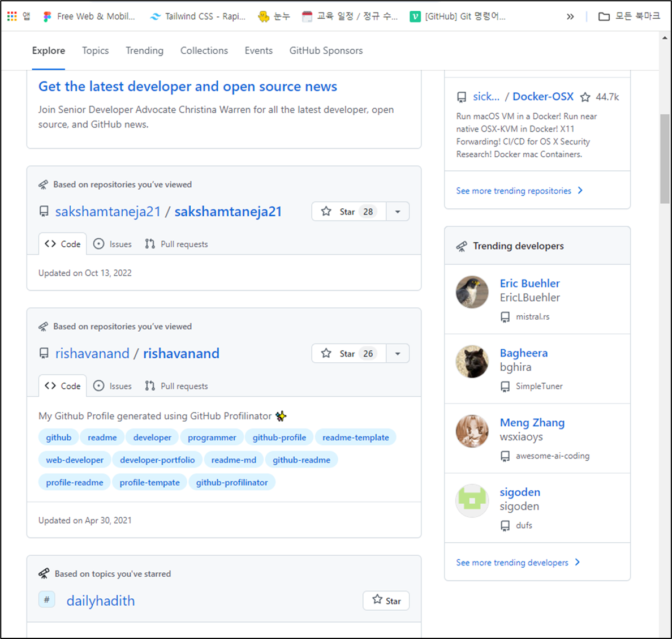Select the readme-md topic tag

click(234, 460)
